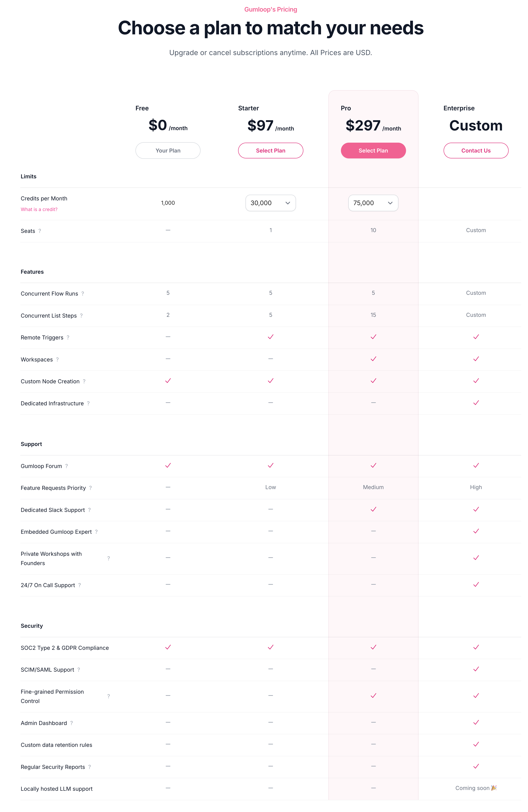Click help icon beside Concurrent Flow Runs

83,293
